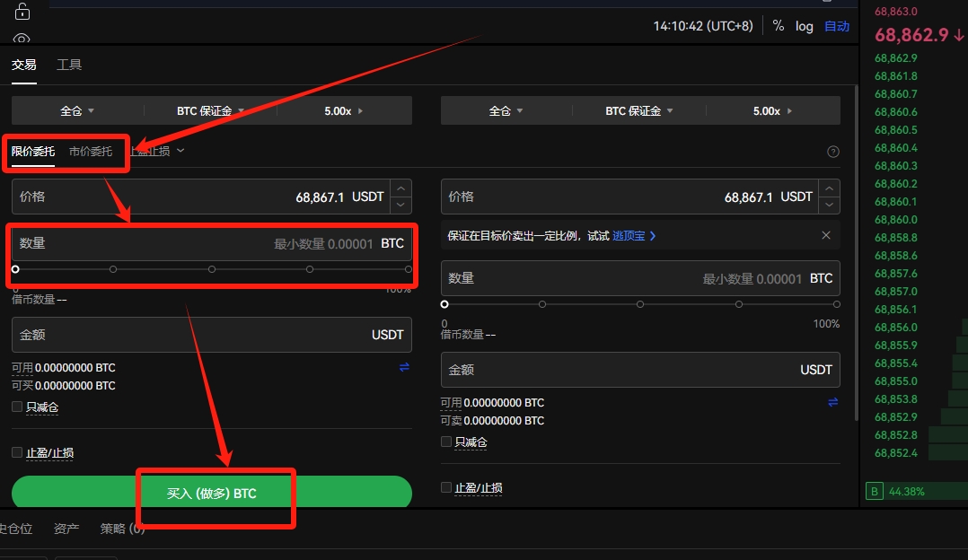Click the buy panel 价格 input field
Image resolution: width=968 pixels, height=560 pixels.
click(200, 197)
